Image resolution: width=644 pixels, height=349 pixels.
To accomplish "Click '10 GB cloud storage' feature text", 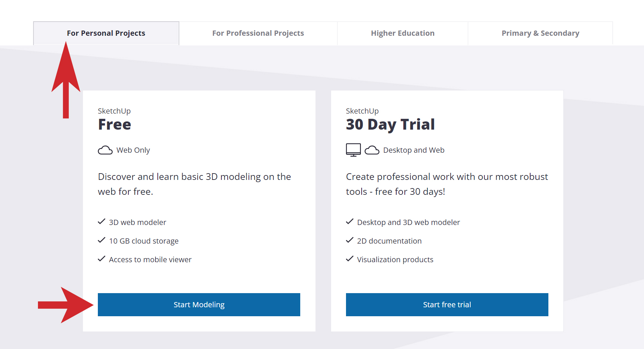I will [x=144, y=241].
